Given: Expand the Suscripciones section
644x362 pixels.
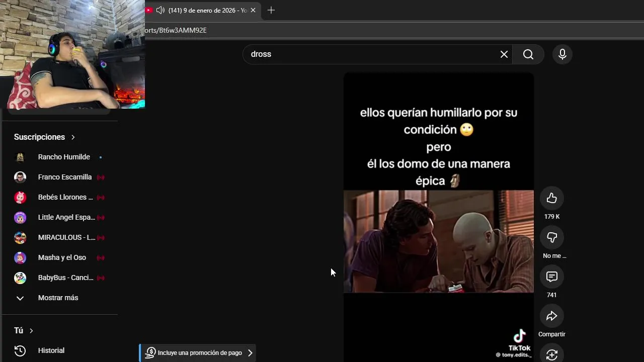Looking at the screenshot, I should (x=44, y=137).
